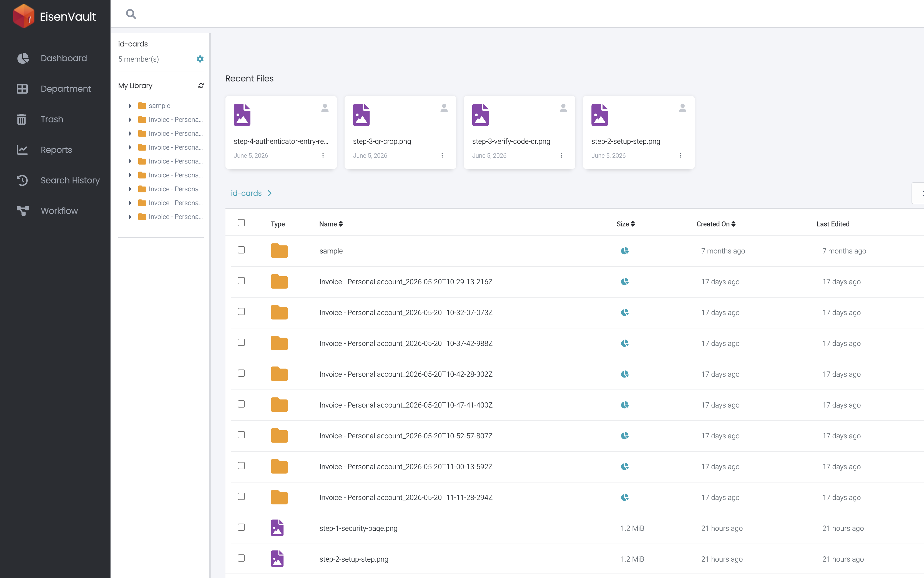Open Reports menu item
The height and width of the screenshot is (578, 924).
pyautogui.click(x=56, y=150)
